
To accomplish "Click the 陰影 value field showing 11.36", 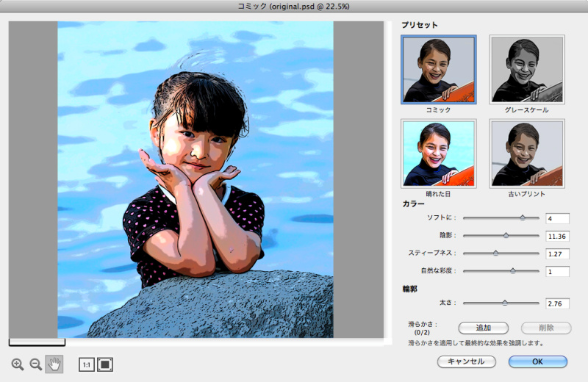I will point(557,236).
